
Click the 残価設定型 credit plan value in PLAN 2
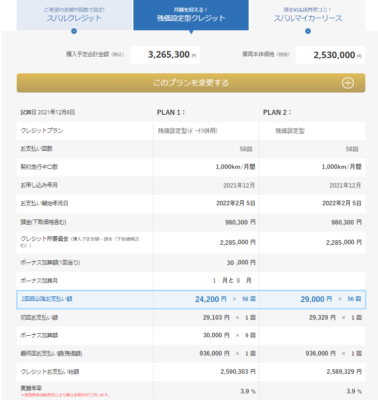click(x=290, y=131)
